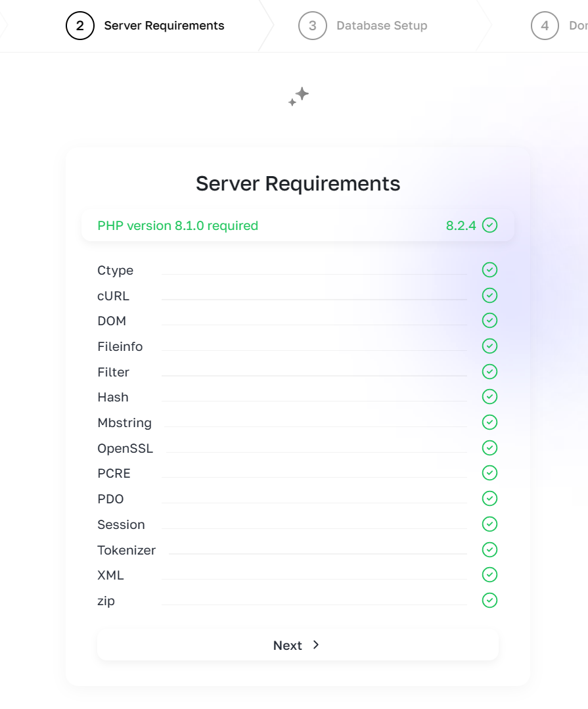
Task: Click the Next button
Action: [x=298, y=645]
